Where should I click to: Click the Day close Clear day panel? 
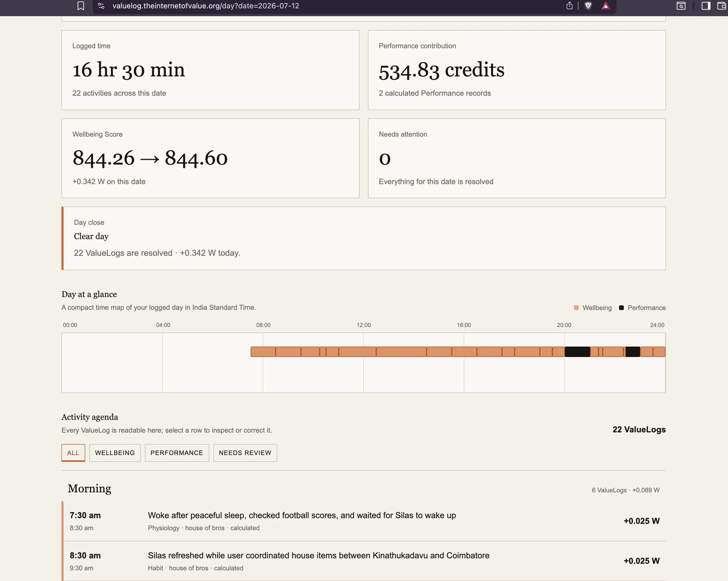tap(364, 238)
